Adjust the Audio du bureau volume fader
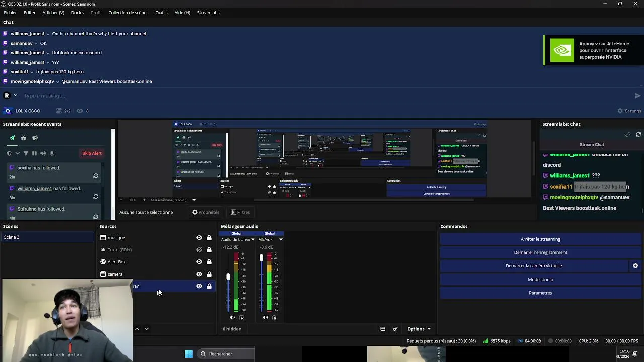This screenshot has width=644, height=362. (x=228, y=277)
